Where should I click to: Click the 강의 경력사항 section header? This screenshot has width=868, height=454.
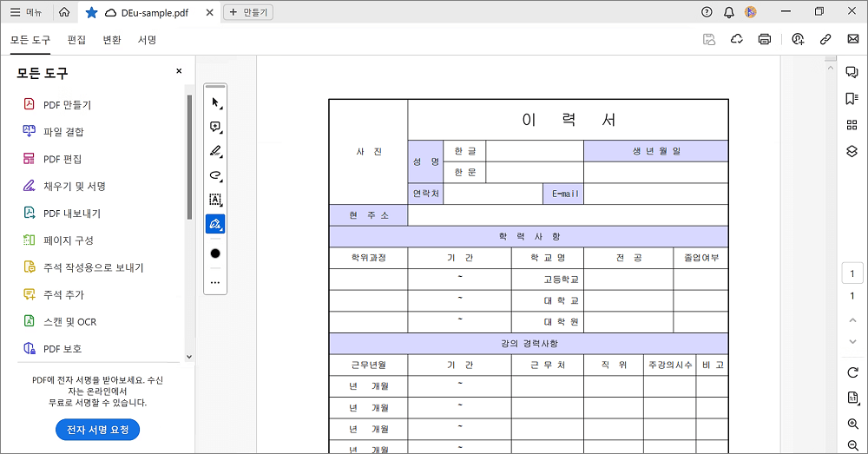pyautogui.click(x=529, y=343)
